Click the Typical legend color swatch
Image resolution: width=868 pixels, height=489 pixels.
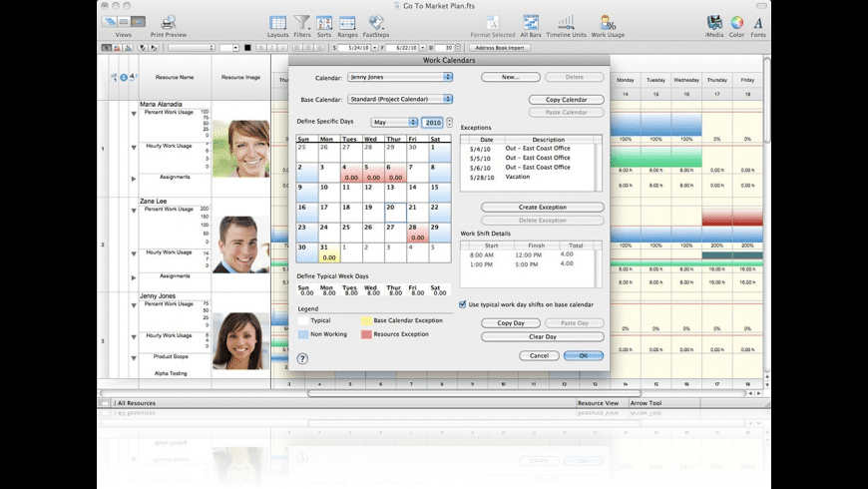pos(303,320)
